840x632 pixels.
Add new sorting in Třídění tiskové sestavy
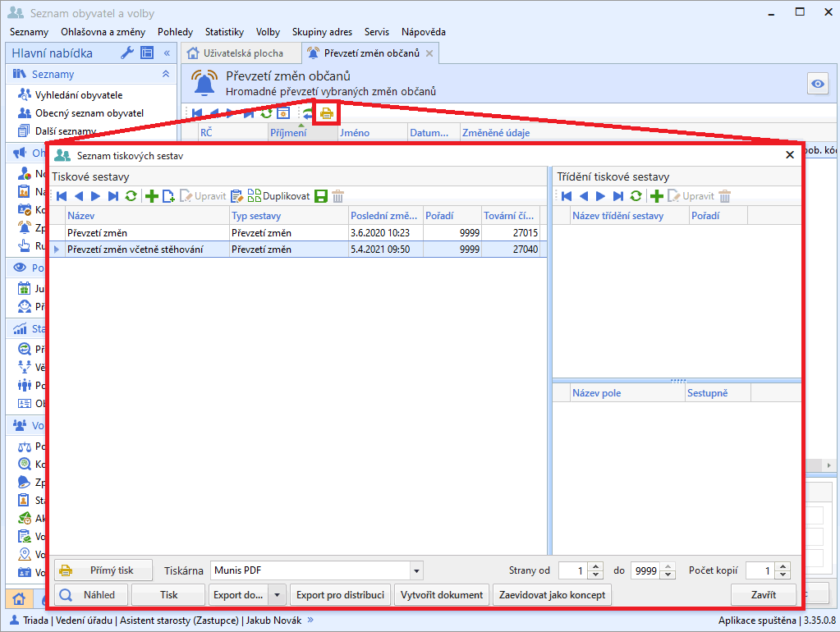click(x=656, y=196)
